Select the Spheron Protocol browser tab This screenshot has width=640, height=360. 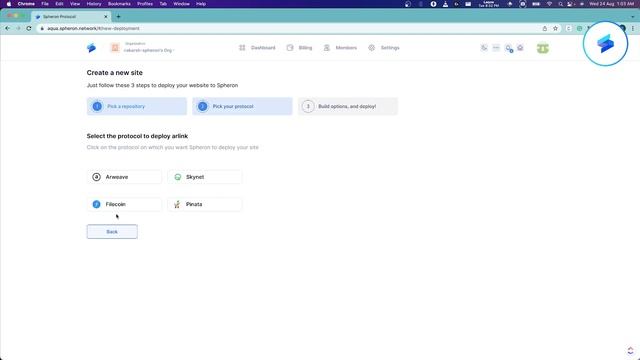71,16
